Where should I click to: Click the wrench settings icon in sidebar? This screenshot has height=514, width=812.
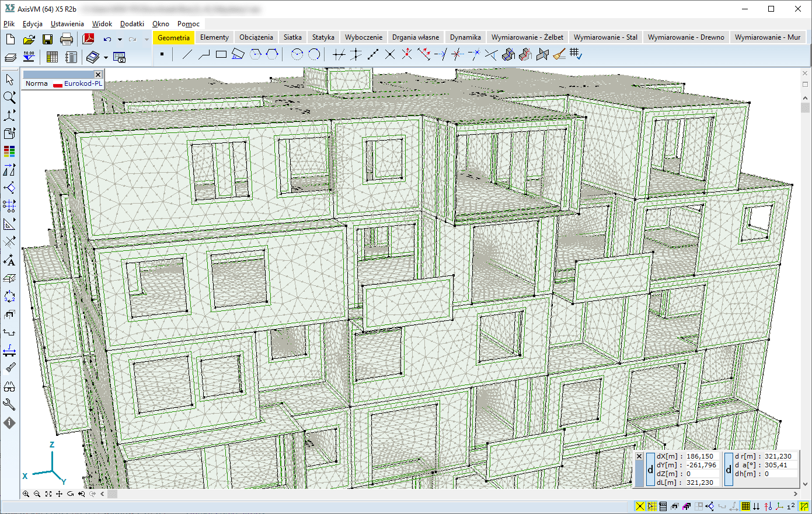pyautogui.click(x=9, y=404)
